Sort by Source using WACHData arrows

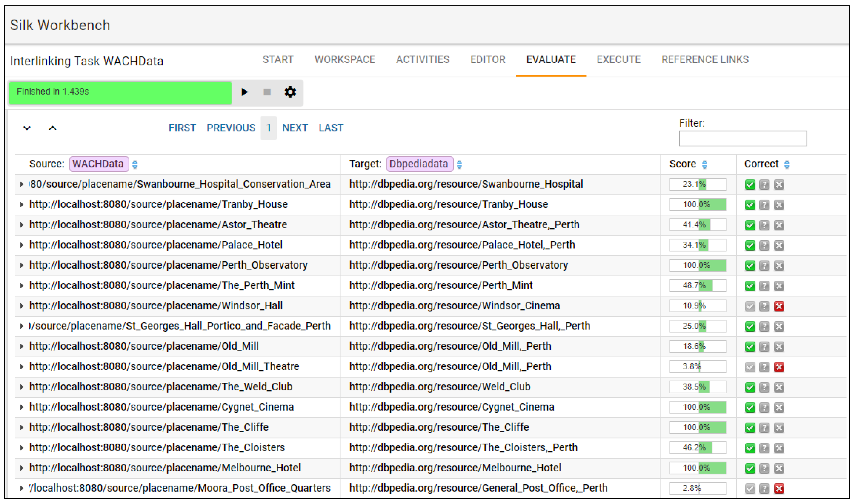tap(135, 165)
